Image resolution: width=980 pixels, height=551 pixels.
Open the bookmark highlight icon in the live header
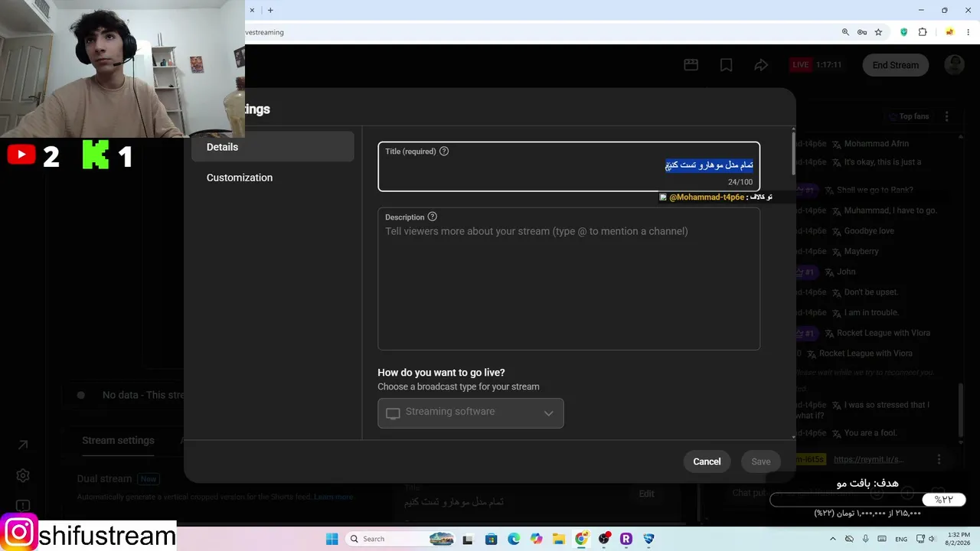pyautogui.click(x=727, y=65)
